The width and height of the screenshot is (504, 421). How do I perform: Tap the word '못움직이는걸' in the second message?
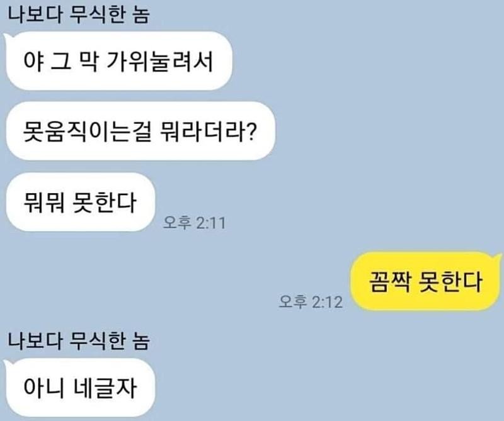pos(87,132)
